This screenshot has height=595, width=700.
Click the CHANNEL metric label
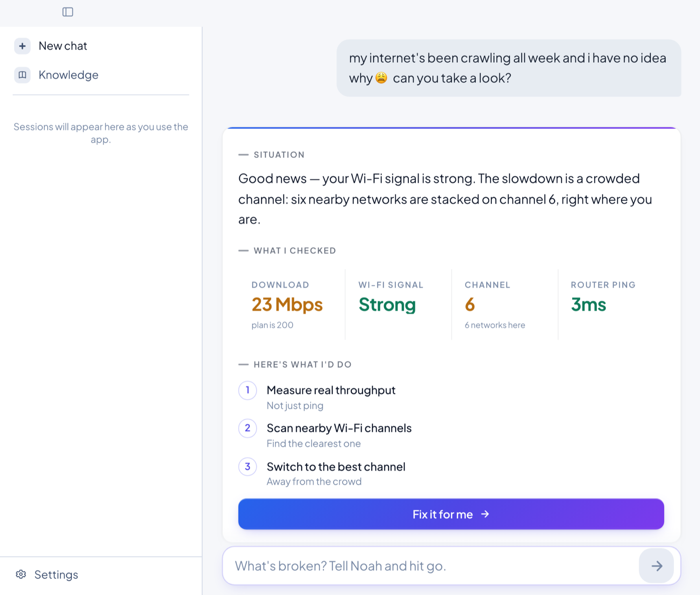click(488, 285)
